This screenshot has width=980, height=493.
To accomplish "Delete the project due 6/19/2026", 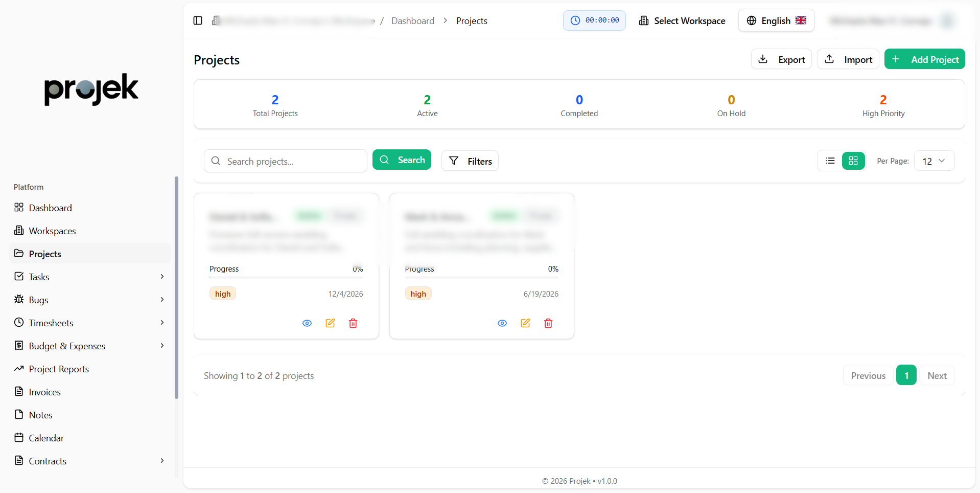I will 548,323.
